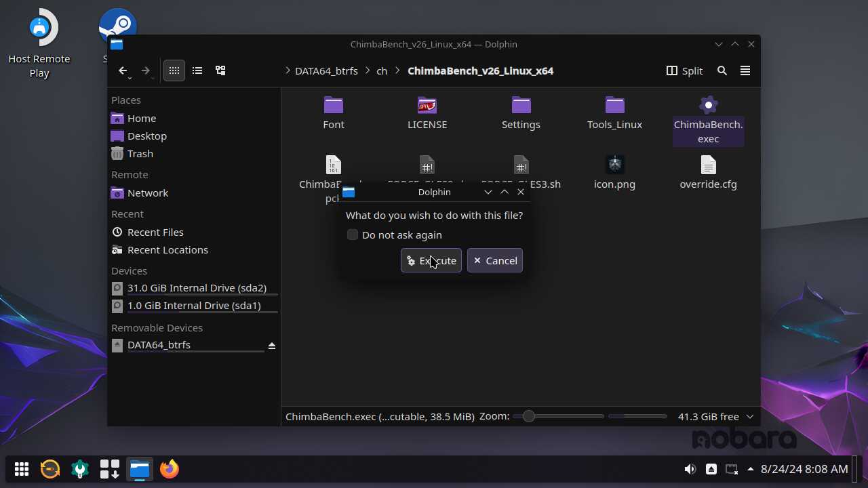The height and width of the screenshot is (488, 868).
Task: Open the display configuration tray icon
Action: [x=731, y=469]
